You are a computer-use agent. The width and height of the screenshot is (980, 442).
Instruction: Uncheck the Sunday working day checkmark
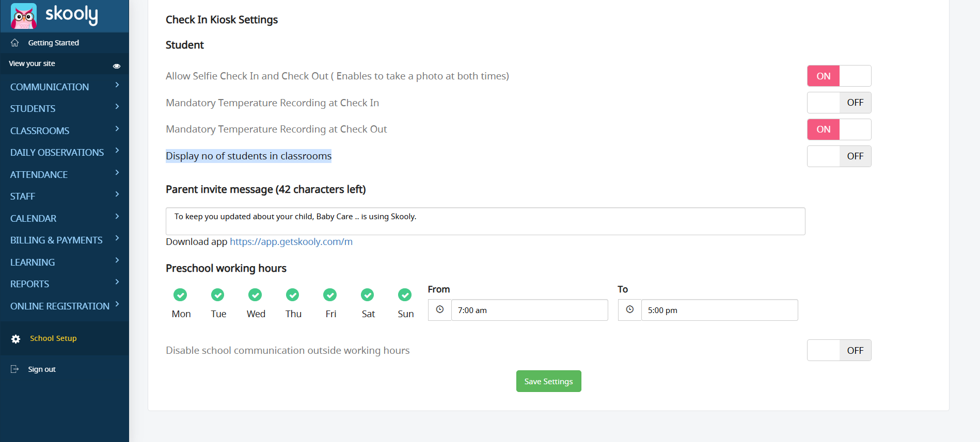[405, 295]
